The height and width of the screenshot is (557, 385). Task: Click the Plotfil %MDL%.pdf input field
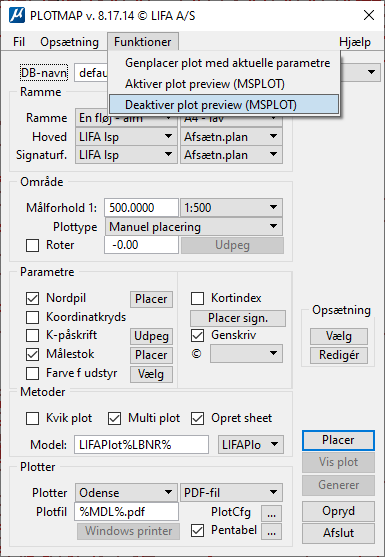tap(126, 512)
